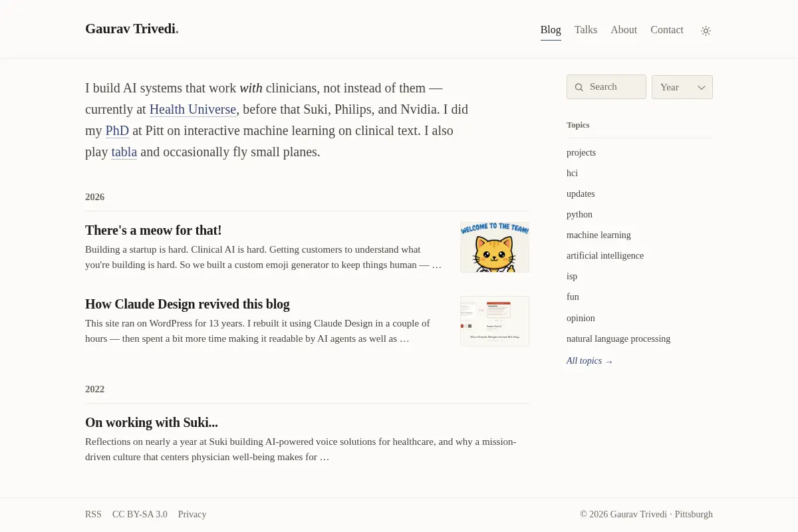Click the Year dropdown chevron arrow
The image size is (798, 532).
click(701, 87)
